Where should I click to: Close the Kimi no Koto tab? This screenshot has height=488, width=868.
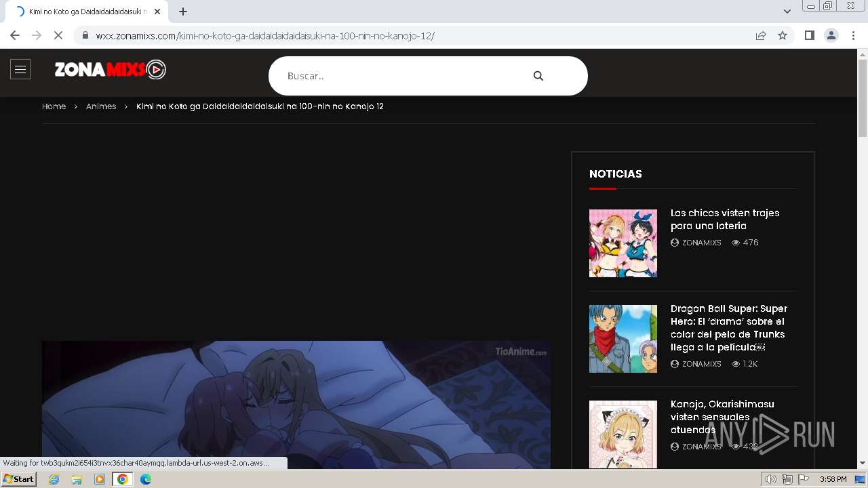(x=157, y=12)
